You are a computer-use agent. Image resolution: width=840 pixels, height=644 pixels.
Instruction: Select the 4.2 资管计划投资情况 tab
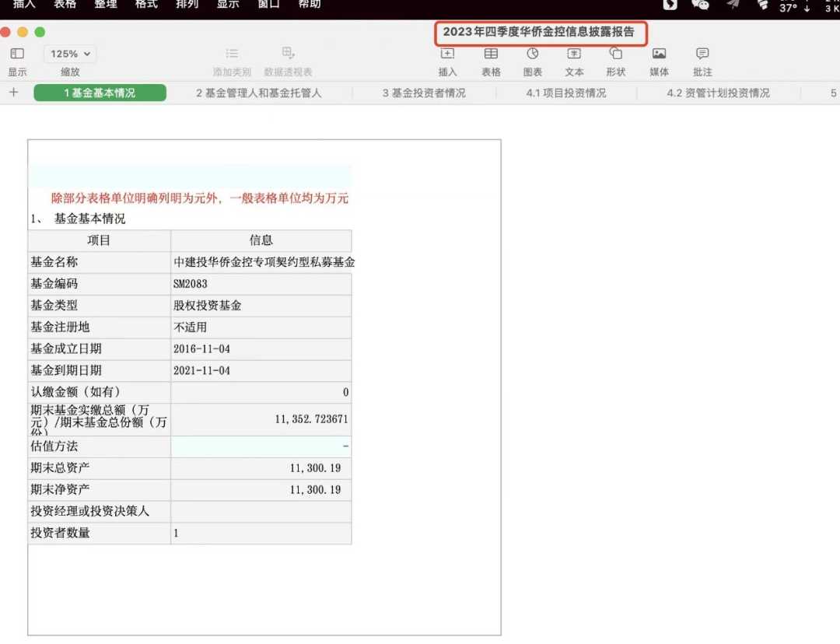tap(718, 93)
